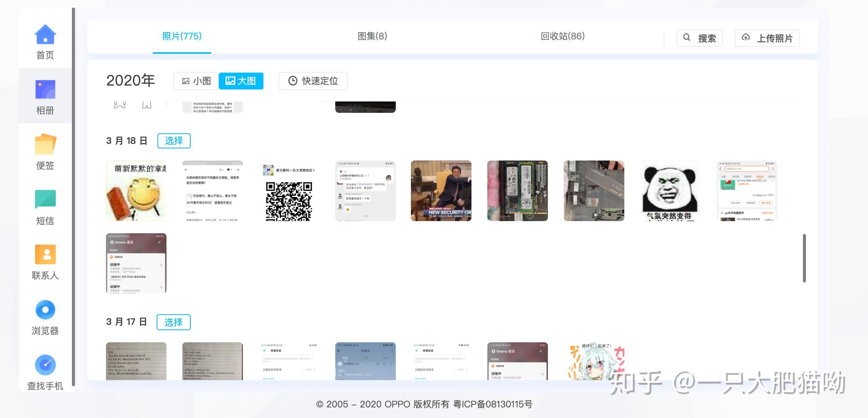Open the QR code photo thumbnail
Viewport: 868px width, 418px height.
289,191
